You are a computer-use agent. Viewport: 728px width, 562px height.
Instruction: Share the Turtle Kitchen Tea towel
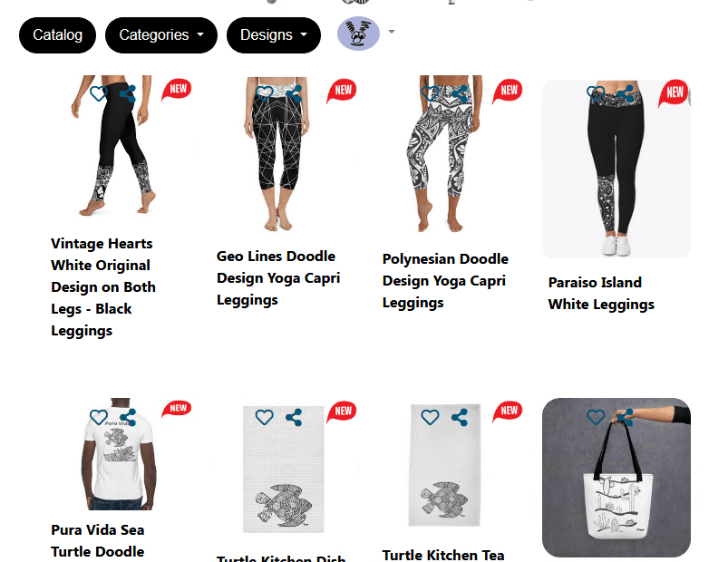(460, 417)
